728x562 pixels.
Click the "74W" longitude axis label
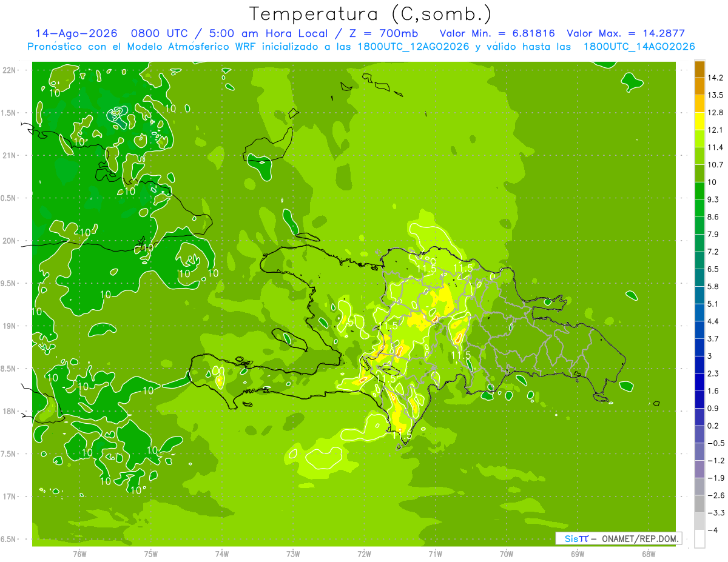pyautogui.click(x=222, y=554)
